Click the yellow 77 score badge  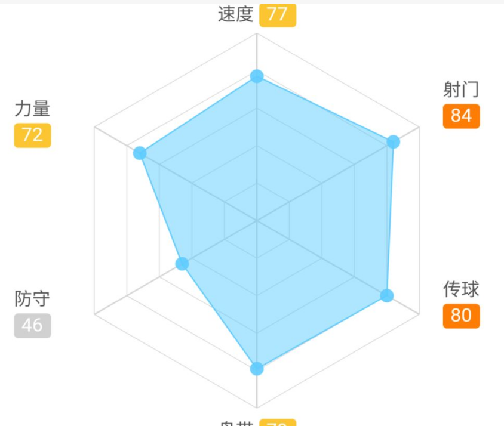pyautogui.click(x=278, y=15)
